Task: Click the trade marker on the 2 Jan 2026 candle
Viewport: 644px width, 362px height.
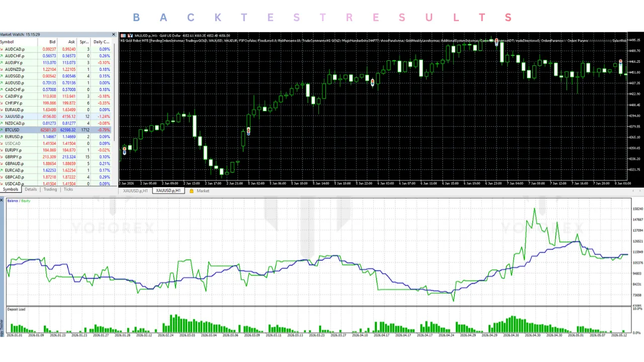Action: tap(124, 151)
